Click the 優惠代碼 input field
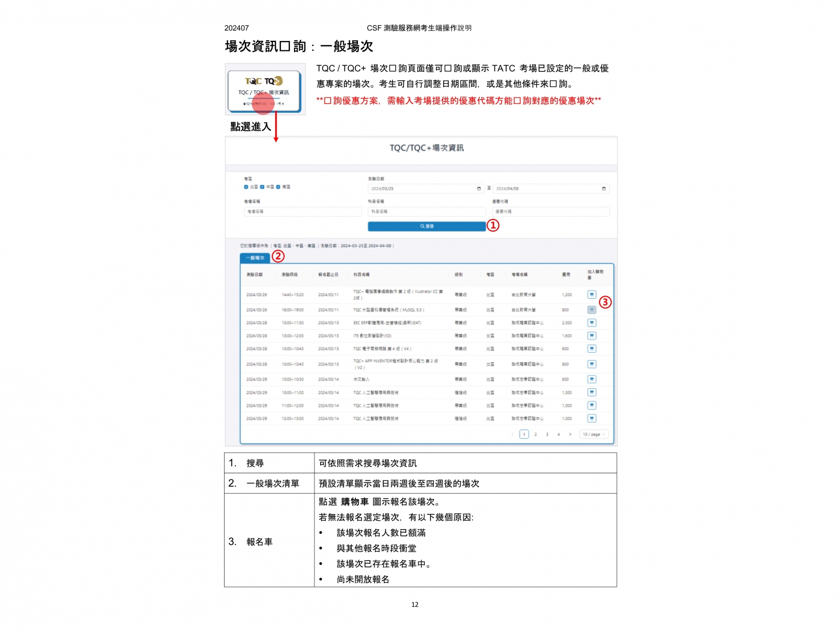 [x=551, y=212]
